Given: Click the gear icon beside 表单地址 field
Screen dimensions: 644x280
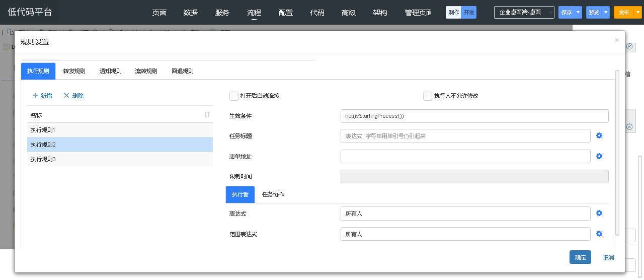Looking at the screenshot, I should 599,156.
